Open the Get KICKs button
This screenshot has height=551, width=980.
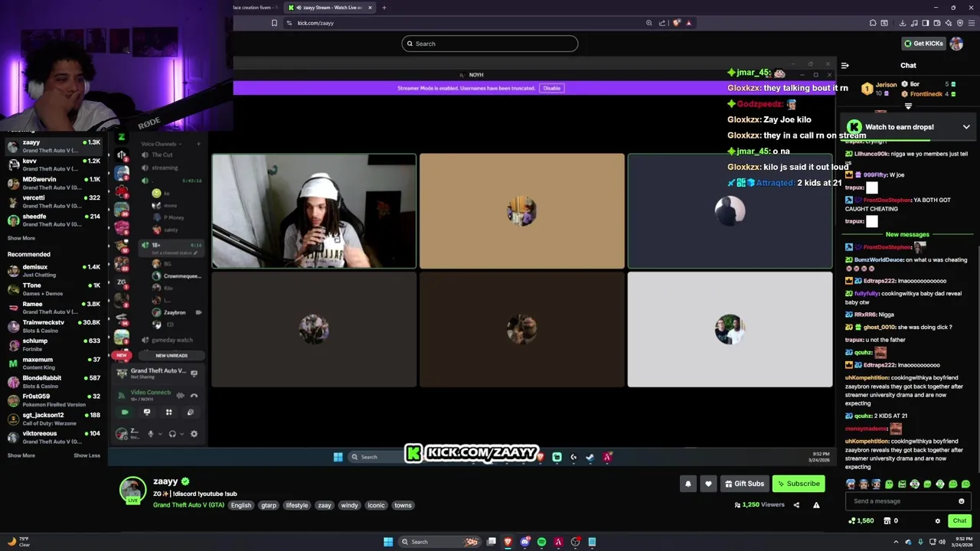(923, 44)
